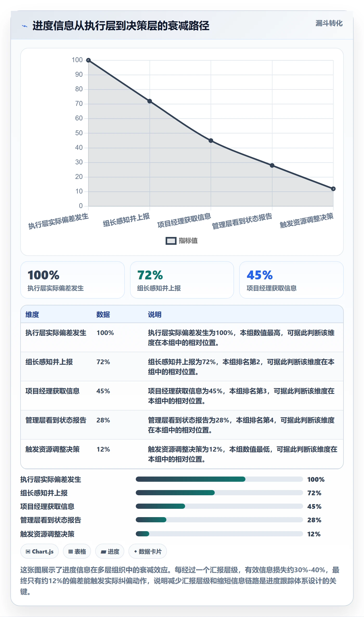This screenshot has height=617, width=364.
Task: Select the 项目经理获取信息 table row name
Action: tap(53, 391)
